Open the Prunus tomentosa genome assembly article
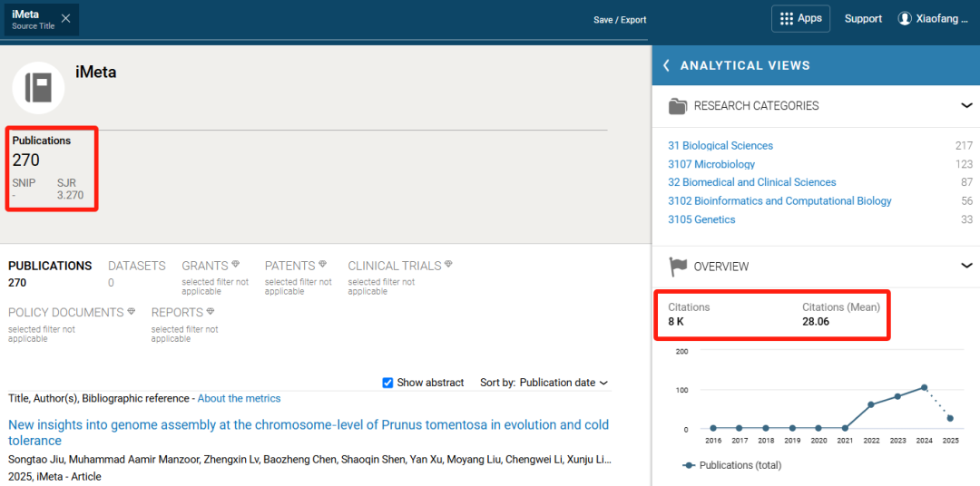The height and width of the screenshot is (486, 980). tap(309, 433)
